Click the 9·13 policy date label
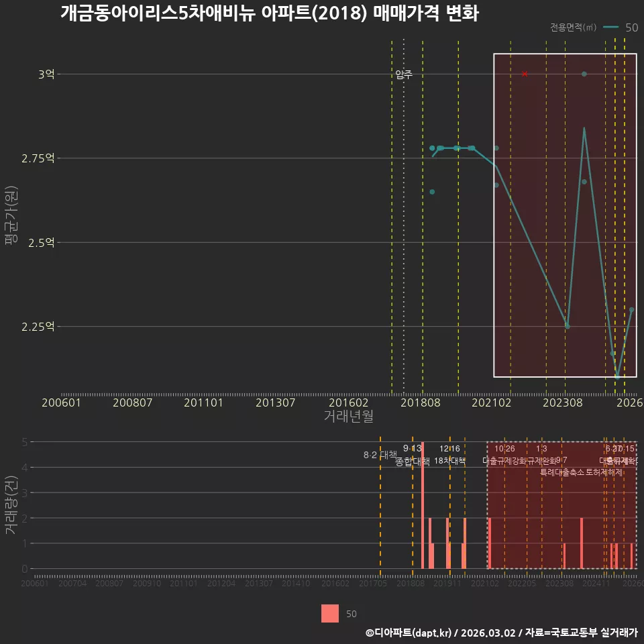The image size is (644, 644). 413,448
